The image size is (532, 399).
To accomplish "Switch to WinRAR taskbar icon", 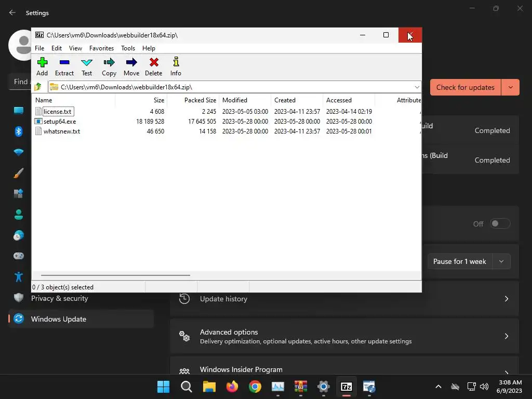I will click(x=301, y=387).
